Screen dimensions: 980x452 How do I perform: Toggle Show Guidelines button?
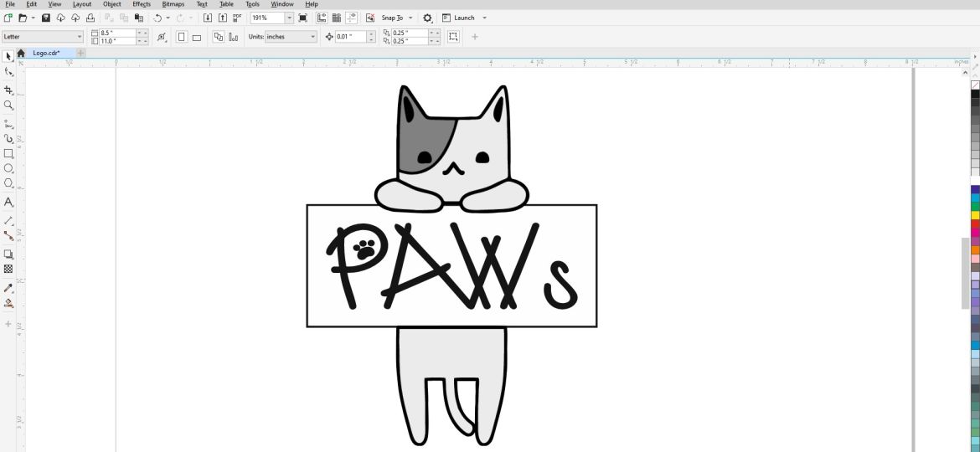point(351,18)
